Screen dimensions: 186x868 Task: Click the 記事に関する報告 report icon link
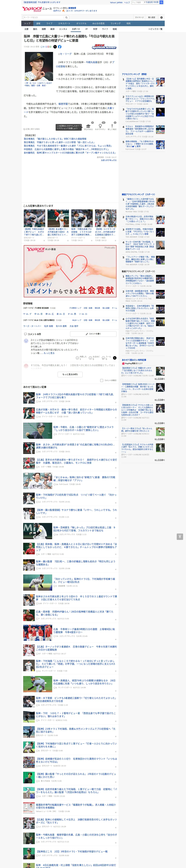(x=32, y=129)
